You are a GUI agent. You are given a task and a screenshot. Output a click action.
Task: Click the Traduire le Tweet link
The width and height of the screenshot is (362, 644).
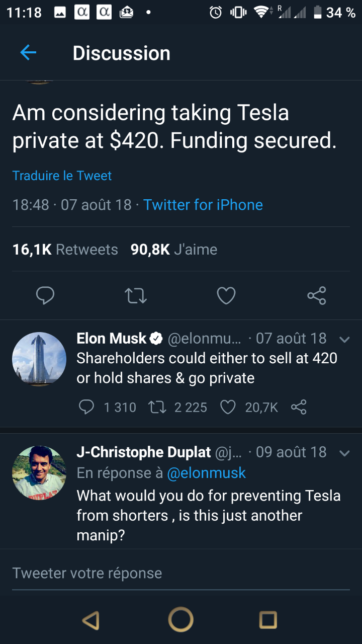pyautogui.click(x=62, y=176)
